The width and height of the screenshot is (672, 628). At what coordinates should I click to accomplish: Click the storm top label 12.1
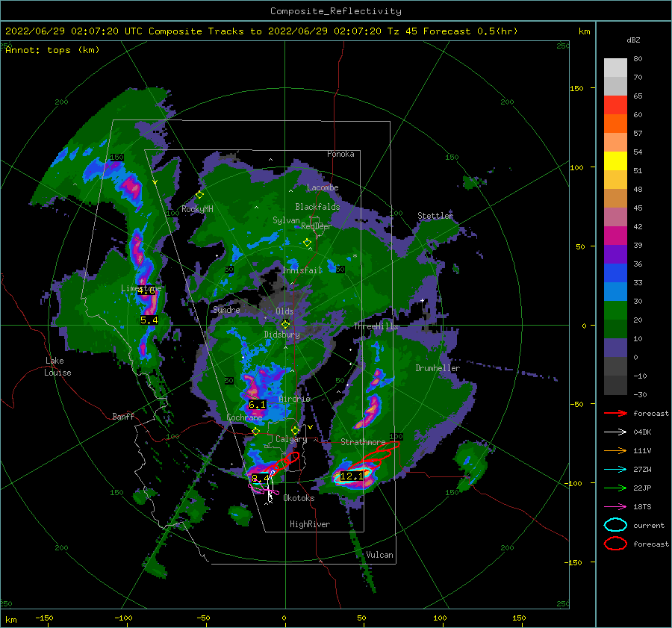tap(352, 476)
